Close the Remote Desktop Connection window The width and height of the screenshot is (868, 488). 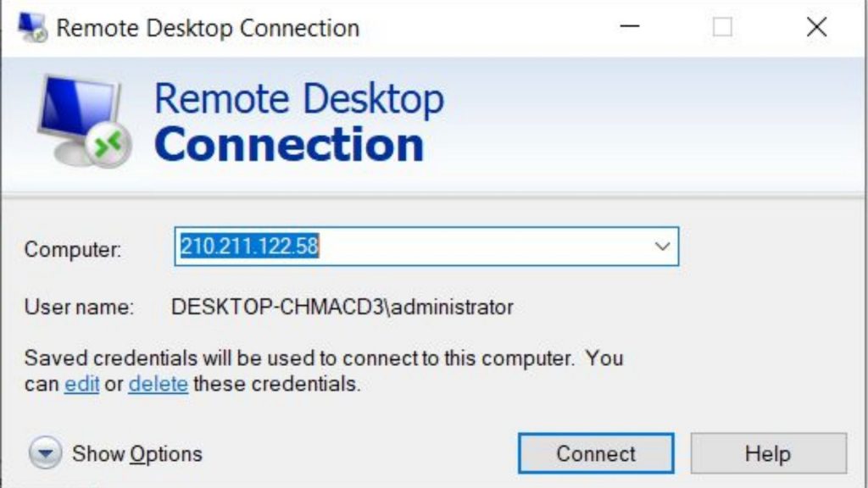816,27
